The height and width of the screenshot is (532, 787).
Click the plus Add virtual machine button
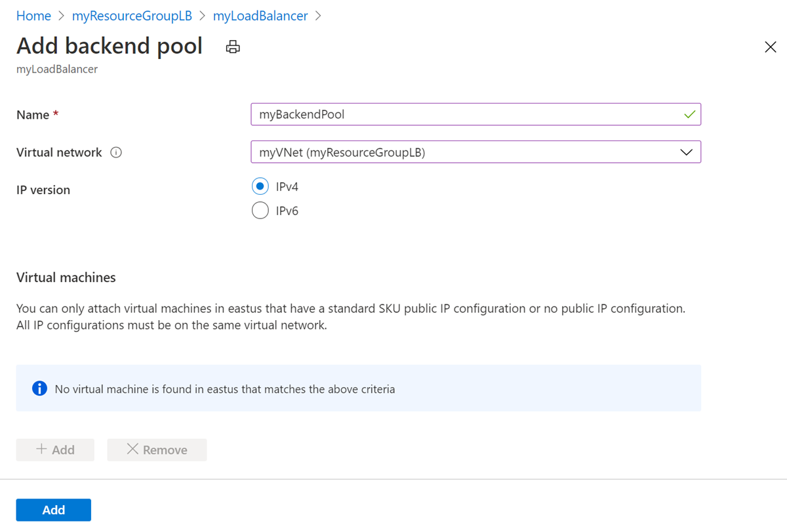[55, 450]
